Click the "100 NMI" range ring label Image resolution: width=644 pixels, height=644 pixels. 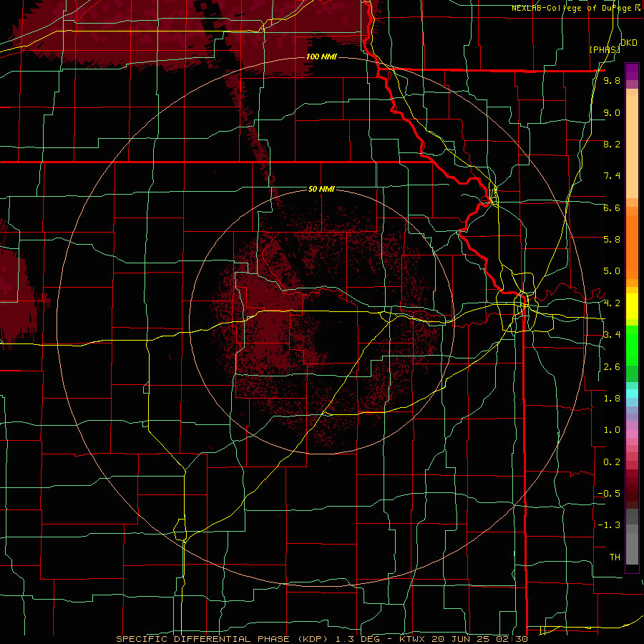(x=321, y=57)
